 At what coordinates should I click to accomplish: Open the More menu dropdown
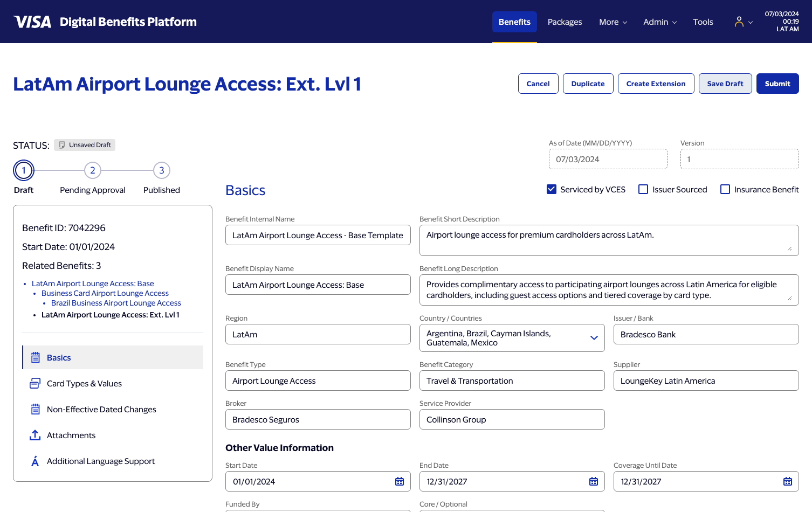613,22
